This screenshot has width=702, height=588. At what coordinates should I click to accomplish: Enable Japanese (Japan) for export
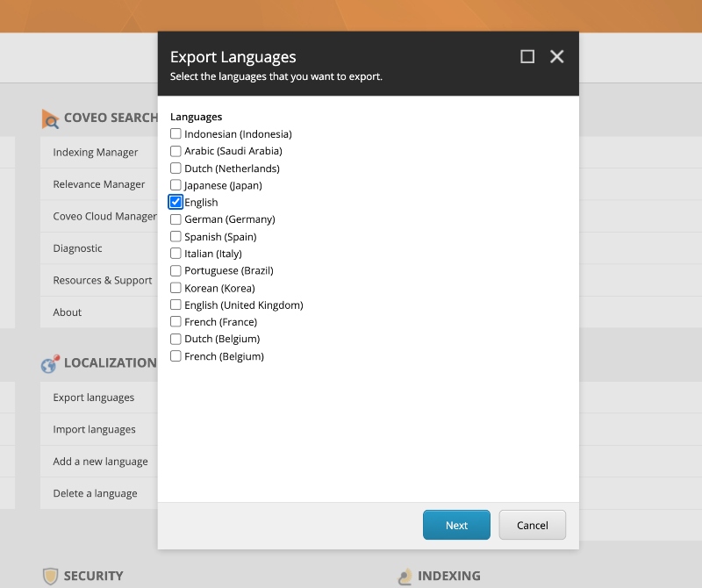[175, 185]
